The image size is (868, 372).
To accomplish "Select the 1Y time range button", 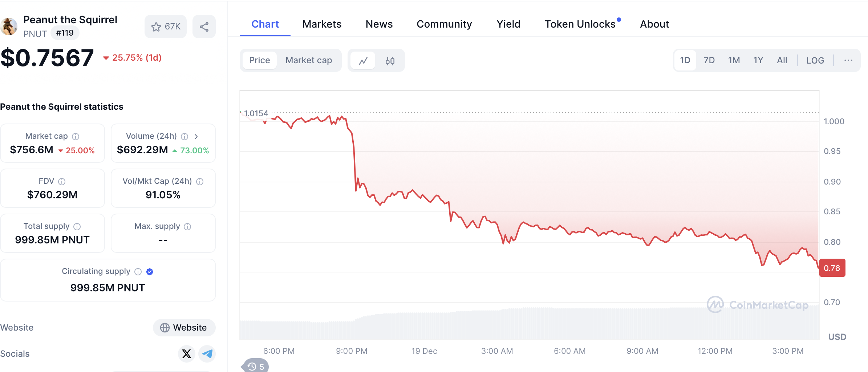I will [758, 60].
